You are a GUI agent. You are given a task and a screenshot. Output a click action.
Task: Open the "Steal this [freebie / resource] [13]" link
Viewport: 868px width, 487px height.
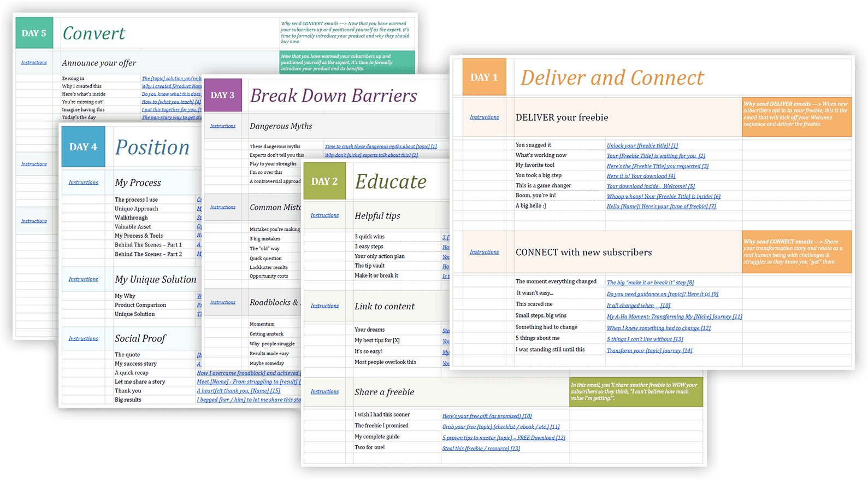[x=481, y=448]
